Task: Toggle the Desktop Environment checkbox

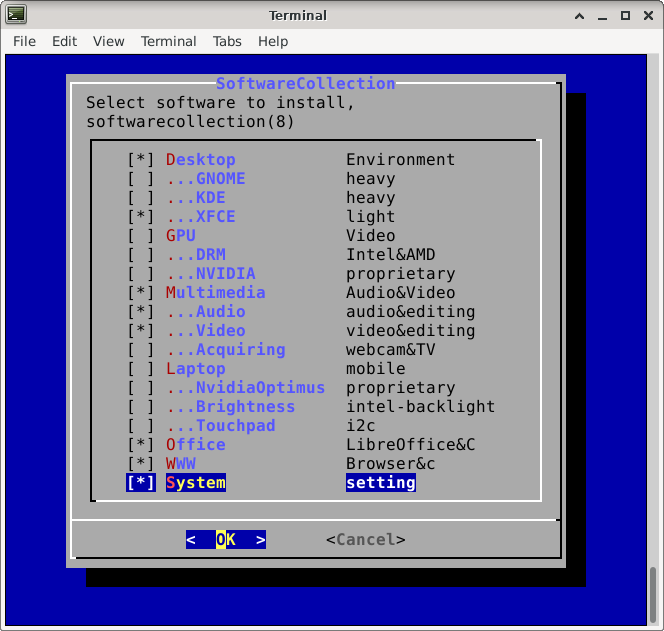Action: pos(141,160)
